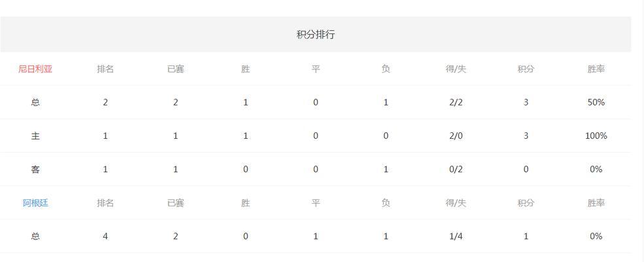Open the 尼日利亚 team link
Image resolution: width=644 pixels, height=262 pixels.
(x=35, y=69)
